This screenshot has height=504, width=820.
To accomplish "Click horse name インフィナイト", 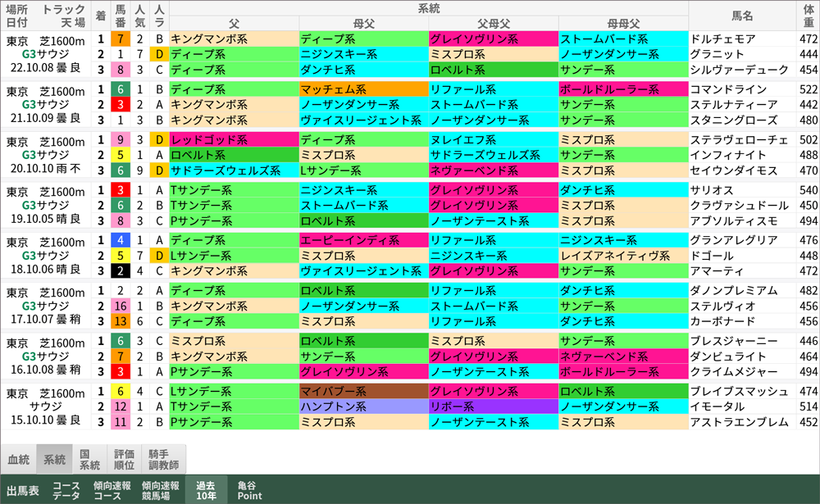I will pos(728,155).
